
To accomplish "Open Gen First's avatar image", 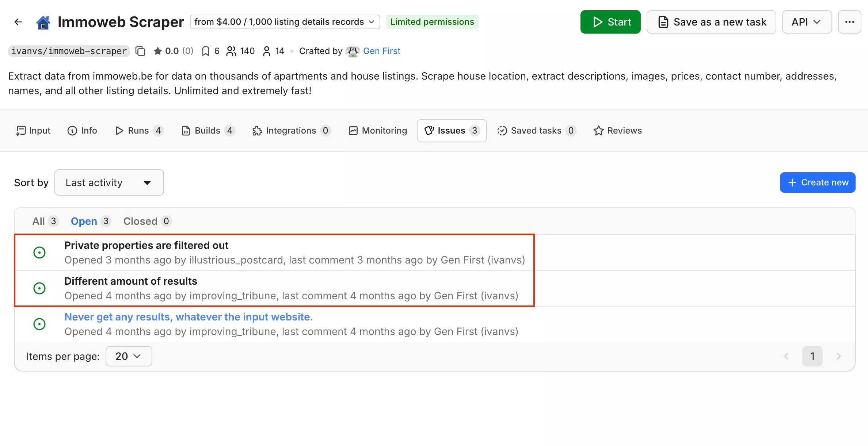I will 353,51.
